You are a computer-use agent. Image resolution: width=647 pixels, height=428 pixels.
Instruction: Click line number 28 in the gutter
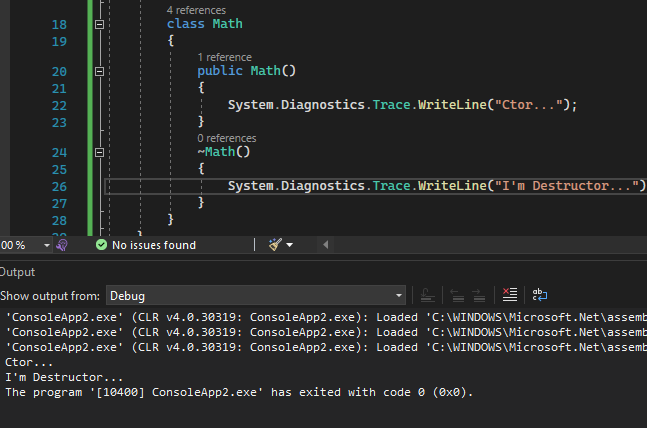point(59,220)
